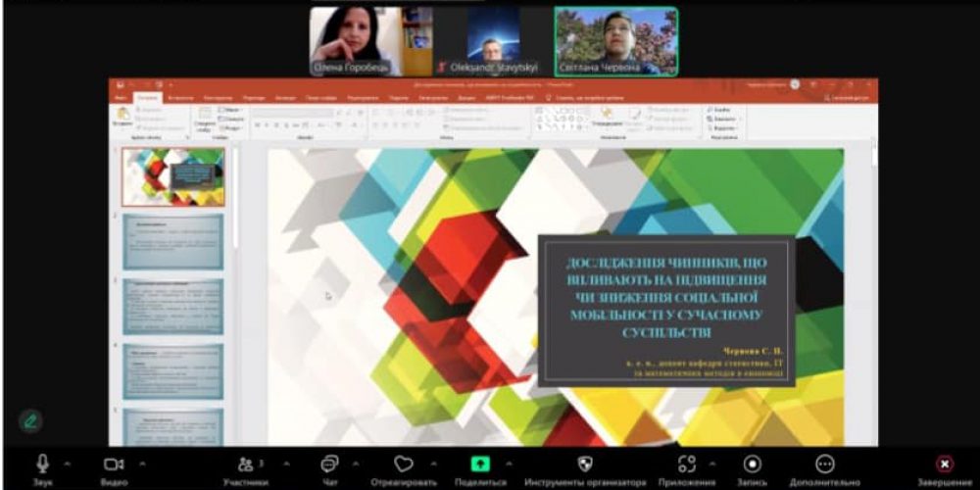Toggle the microphone mute button

tap(43, 464)
